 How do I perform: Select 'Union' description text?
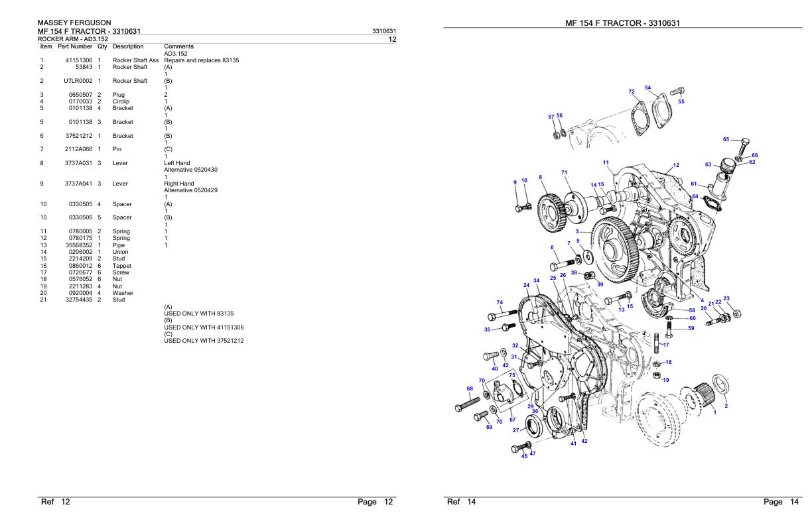tap(121, 252)
